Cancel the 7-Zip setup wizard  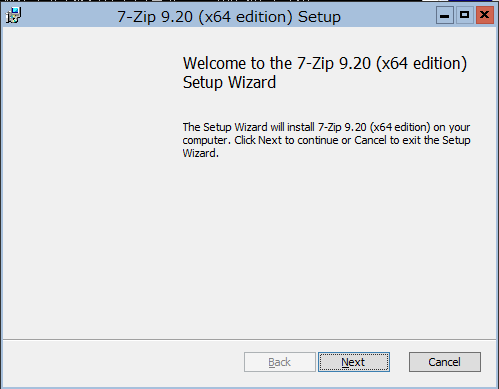pos(445,362)
